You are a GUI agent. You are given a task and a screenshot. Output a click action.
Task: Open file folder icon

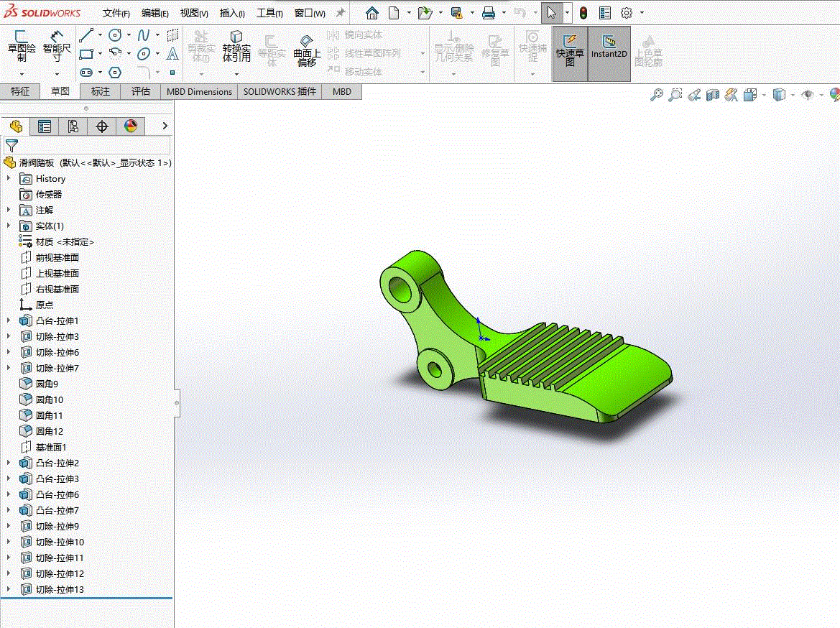pos(425,13)
